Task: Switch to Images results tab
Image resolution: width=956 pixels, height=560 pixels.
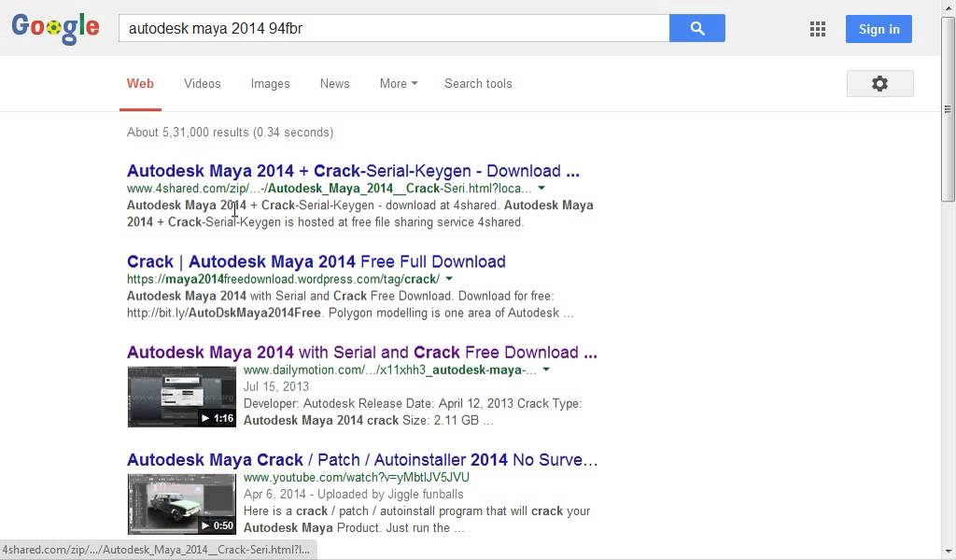Action: click(270, 83)
